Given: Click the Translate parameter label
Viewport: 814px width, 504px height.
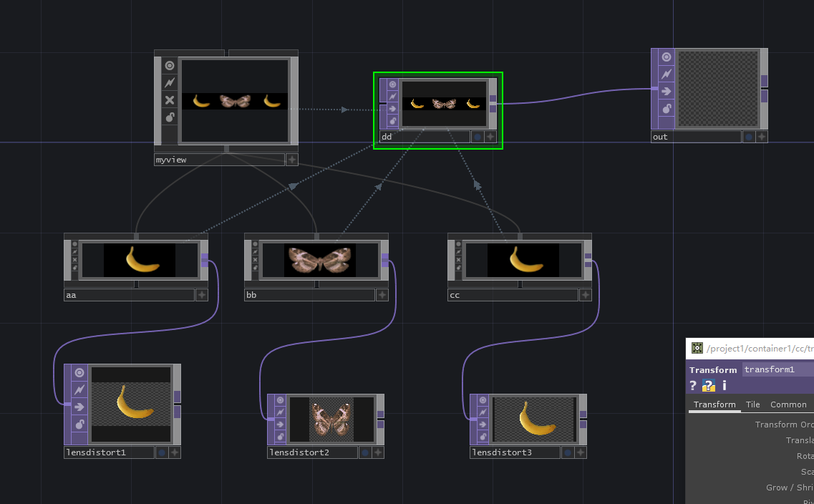Looking at the screenshot, I should [x=803, y=440].
